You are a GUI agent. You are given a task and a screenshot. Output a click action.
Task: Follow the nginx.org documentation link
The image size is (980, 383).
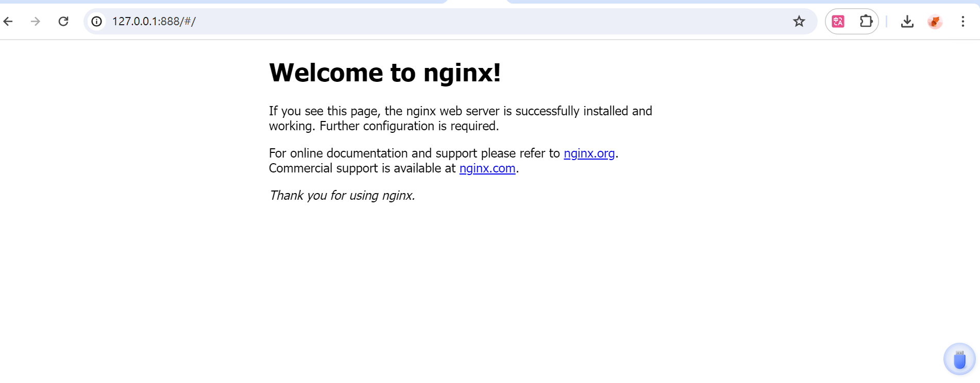coord(589,153)
